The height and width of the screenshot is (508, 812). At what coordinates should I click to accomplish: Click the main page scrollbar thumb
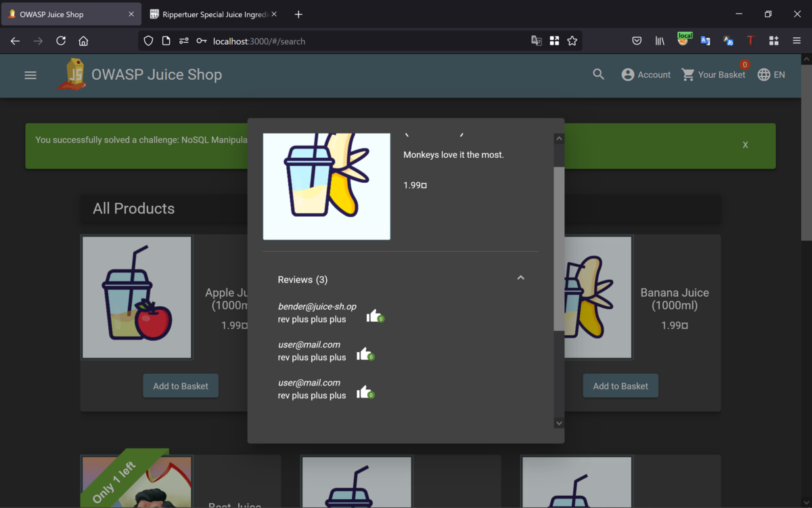(x=806, y=152)
